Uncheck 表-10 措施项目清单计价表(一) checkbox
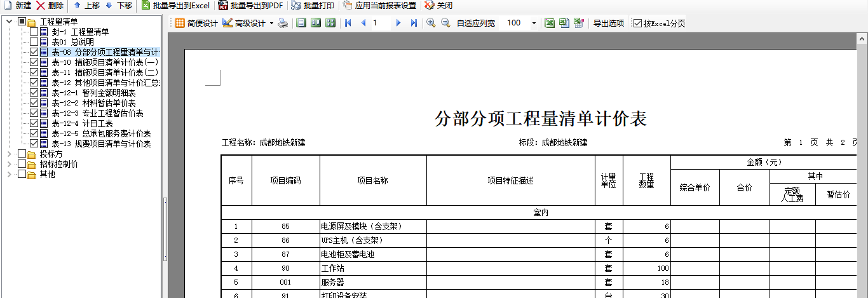This screenshot has width=868, height=298. (x=34, y=62)
